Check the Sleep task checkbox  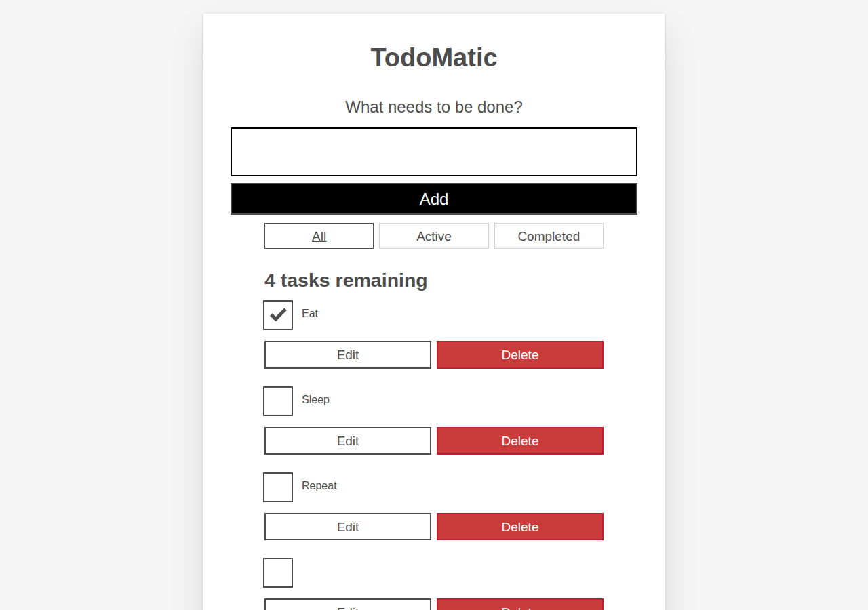278,401
